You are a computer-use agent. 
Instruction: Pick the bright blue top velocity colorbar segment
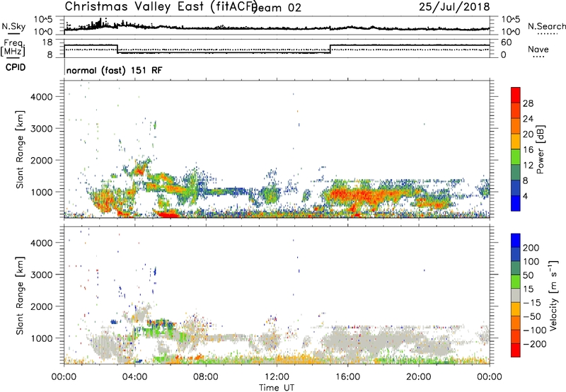tap(516, 241)
